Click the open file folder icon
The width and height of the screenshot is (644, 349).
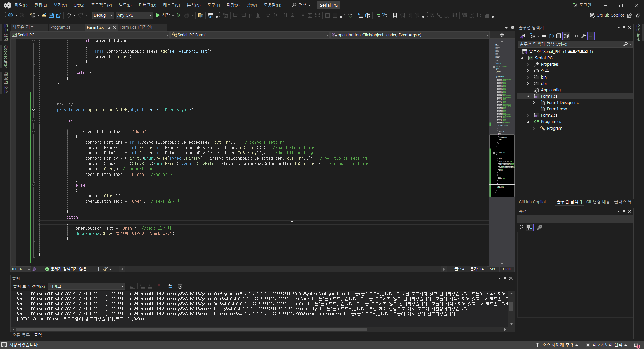point(44,15)
